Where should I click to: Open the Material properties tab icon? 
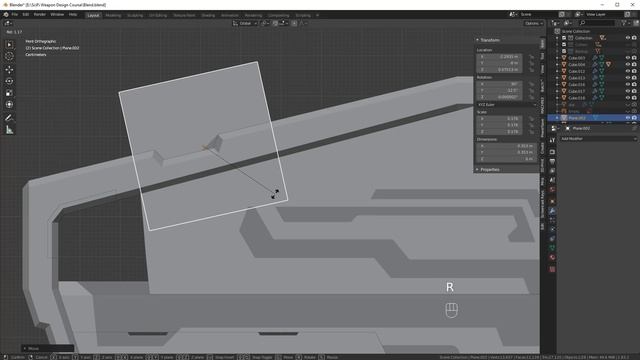click(552, 258)
